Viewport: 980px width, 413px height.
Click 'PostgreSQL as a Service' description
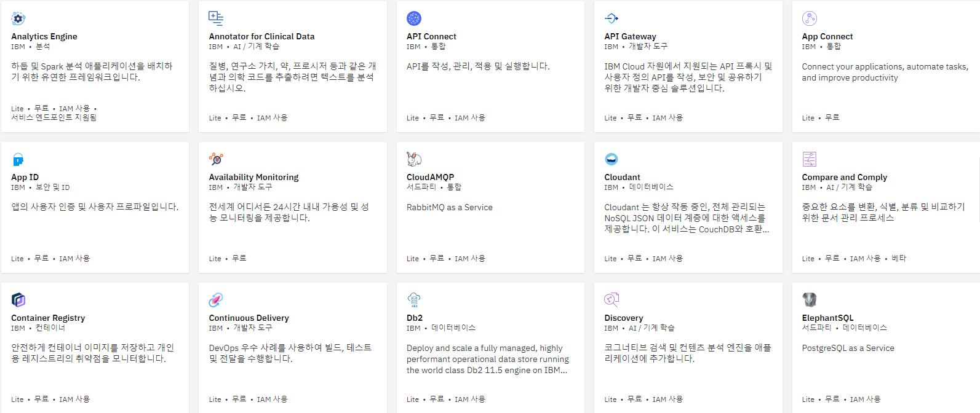tap(848, 348)
